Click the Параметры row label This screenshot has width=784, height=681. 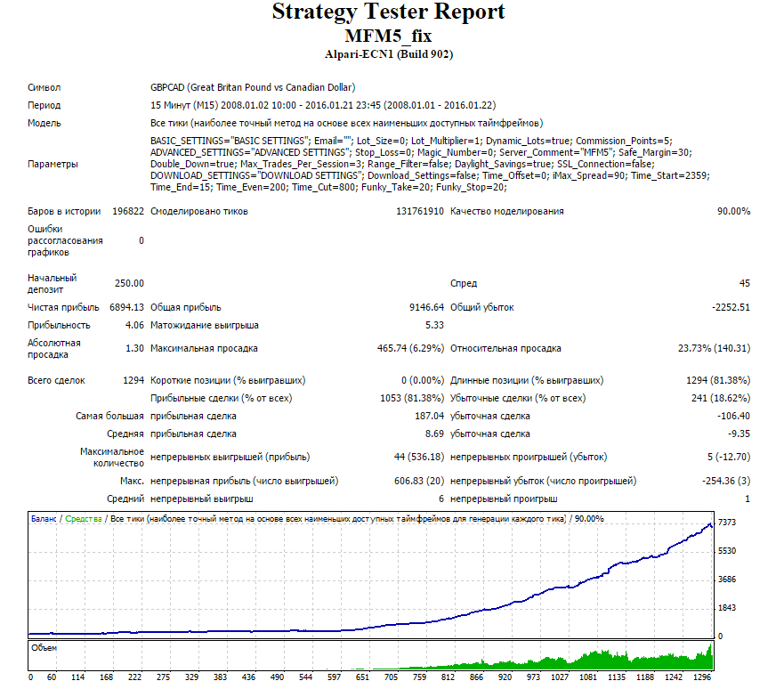tap(53, 164)
